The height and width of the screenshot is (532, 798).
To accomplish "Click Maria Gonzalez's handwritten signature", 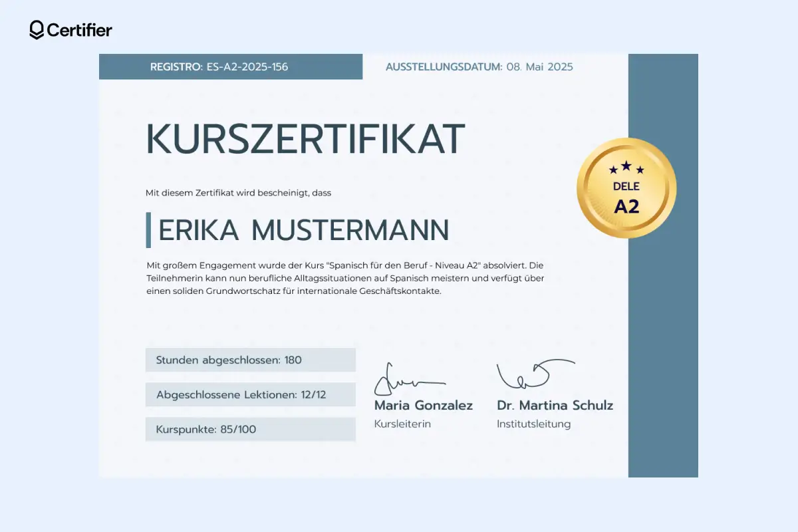I will pyautogui.click(x=410, y=379).
